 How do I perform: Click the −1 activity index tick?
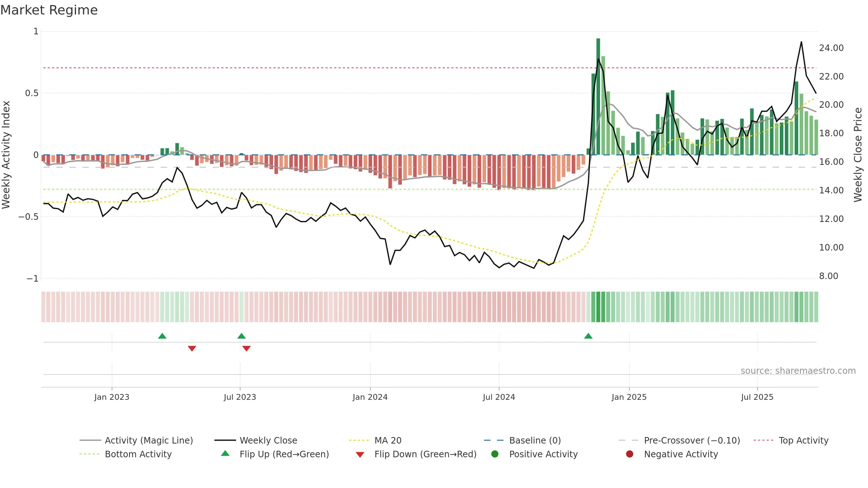pos(32,278)
